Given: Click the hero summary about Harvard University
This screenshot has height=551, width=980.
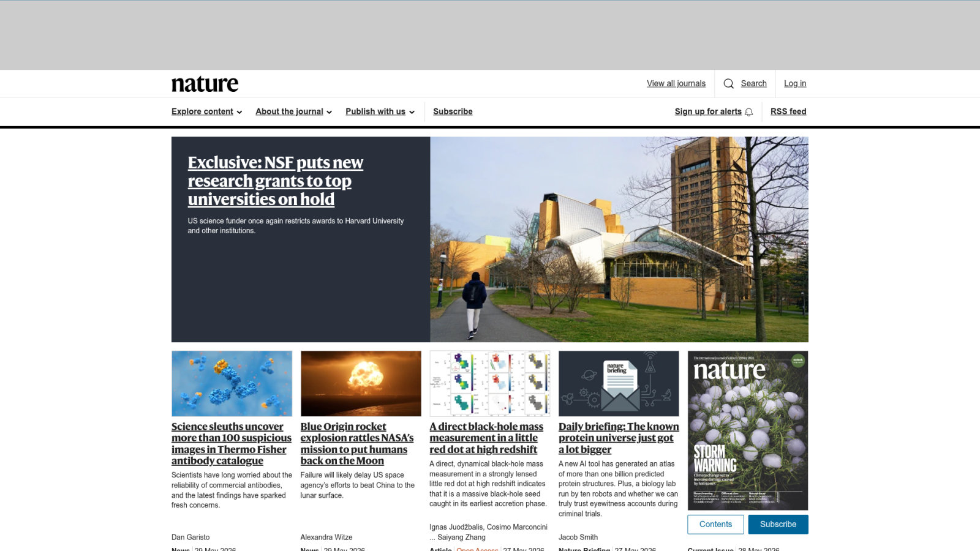Looking at the screenshot, I should coord(296,226).
